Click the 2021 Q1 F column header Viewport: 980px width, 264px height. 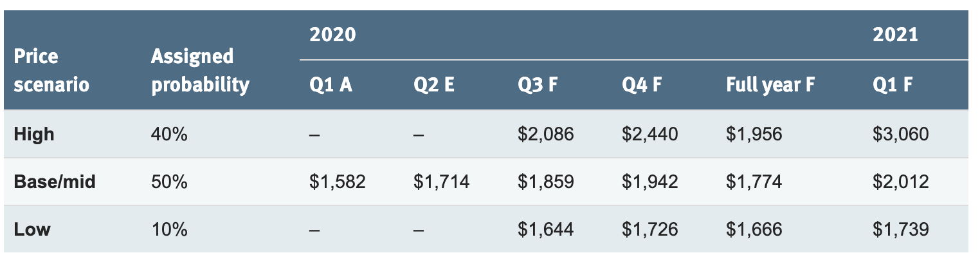(x=891, y=85)
